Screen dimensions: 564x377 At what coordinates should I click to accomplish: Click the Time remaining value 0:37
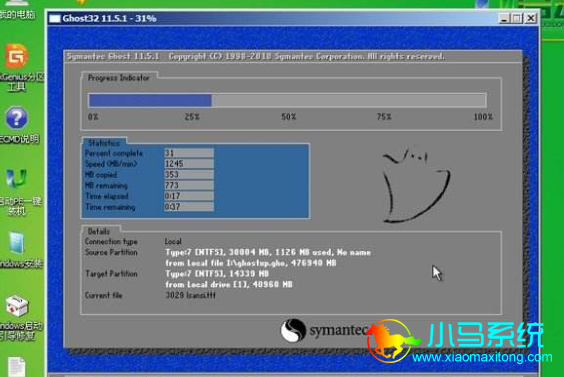click(x=189, y=207)
